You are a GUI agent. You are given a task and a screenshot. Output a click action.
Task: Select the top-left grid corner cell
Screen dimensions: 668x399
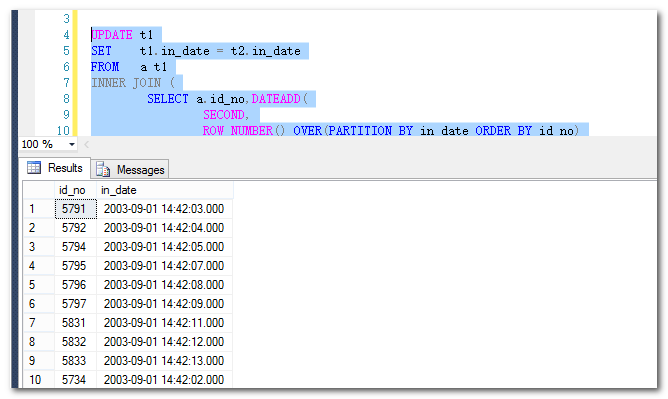(39, 190)
